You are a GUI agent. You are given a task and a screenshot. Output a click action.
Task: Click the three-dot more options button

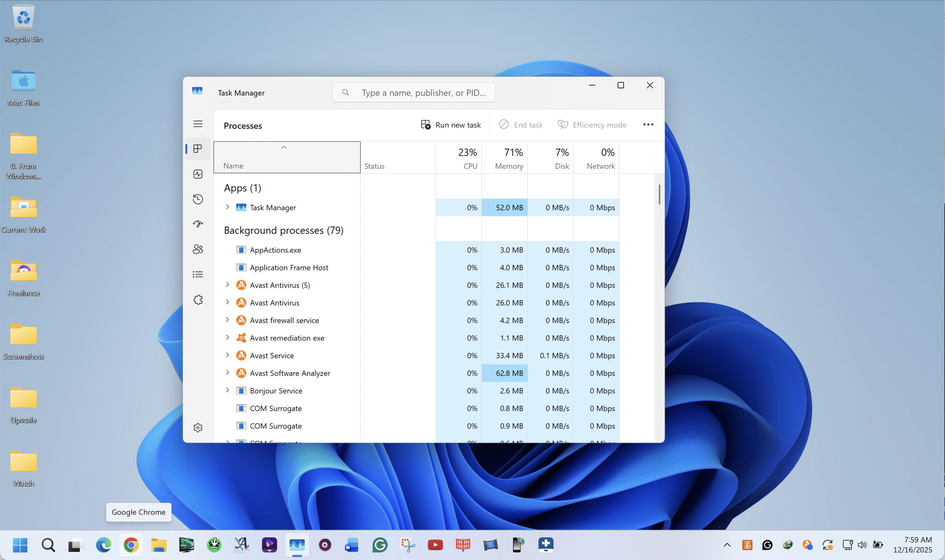648,124
